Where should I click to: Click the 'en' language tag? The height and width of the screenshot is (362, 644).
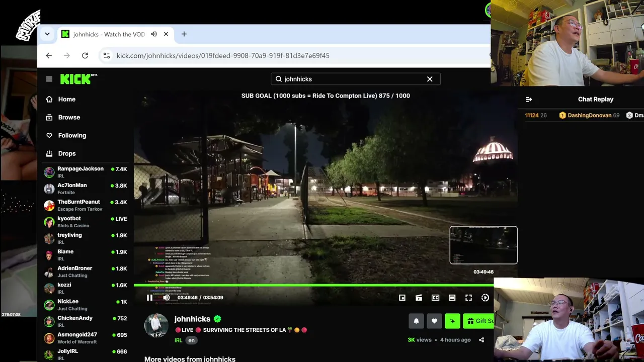pos(191,340)
